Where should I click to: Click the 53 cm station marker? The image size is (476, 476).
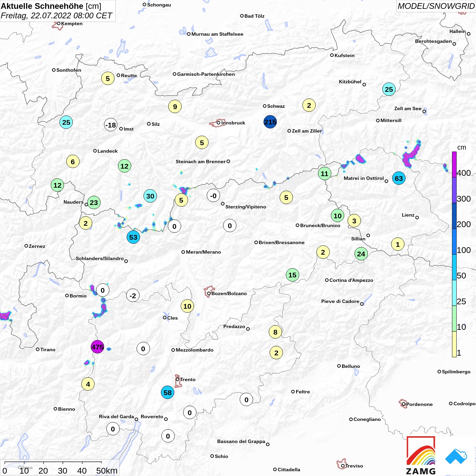point(133,237)
